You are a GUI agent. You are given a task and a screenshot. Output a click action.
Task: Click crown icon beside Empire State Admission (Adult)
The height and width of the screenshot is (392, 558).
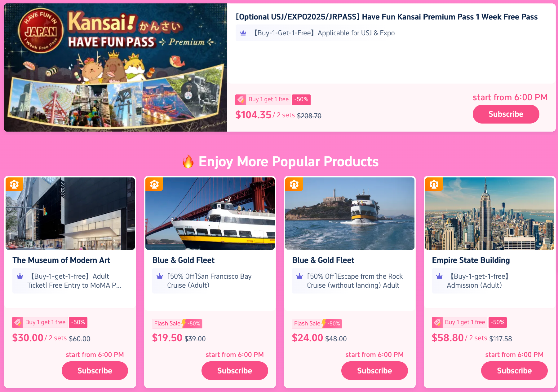pos(439,276)
